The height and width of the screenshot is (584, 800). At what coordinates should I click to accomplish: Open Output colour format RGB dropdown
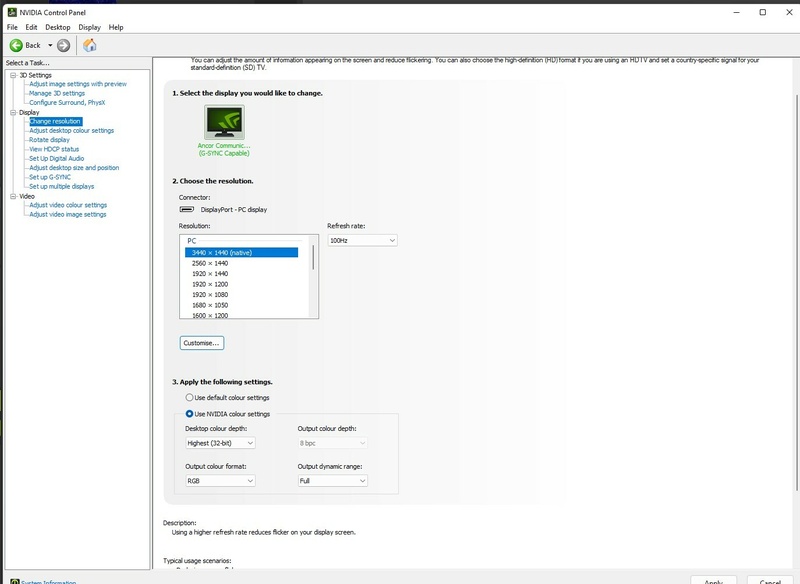click(220, 480)
